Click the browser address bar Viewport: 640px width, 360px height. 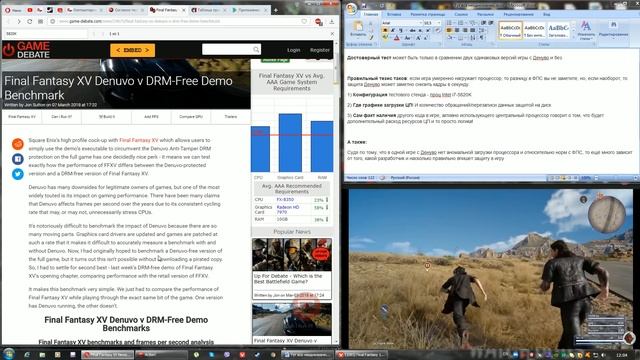pos(178,21)
